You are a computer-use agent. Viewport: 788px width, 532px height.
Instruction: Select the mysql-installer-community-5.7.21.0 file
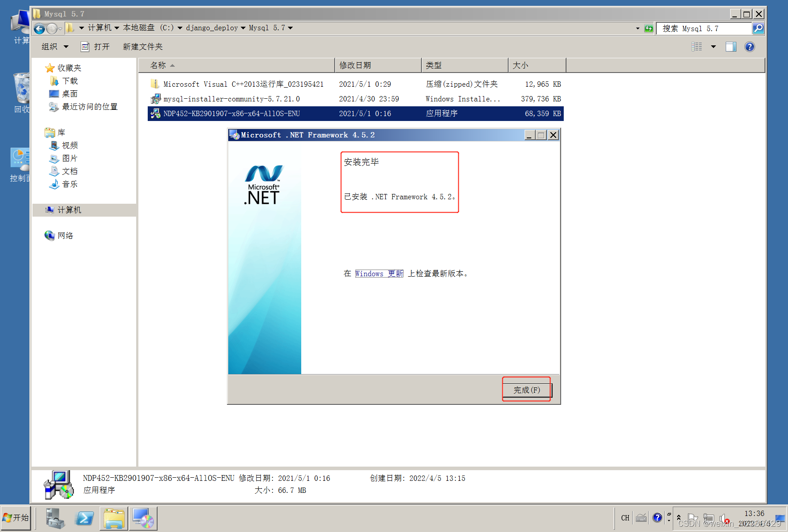(356, 99)
